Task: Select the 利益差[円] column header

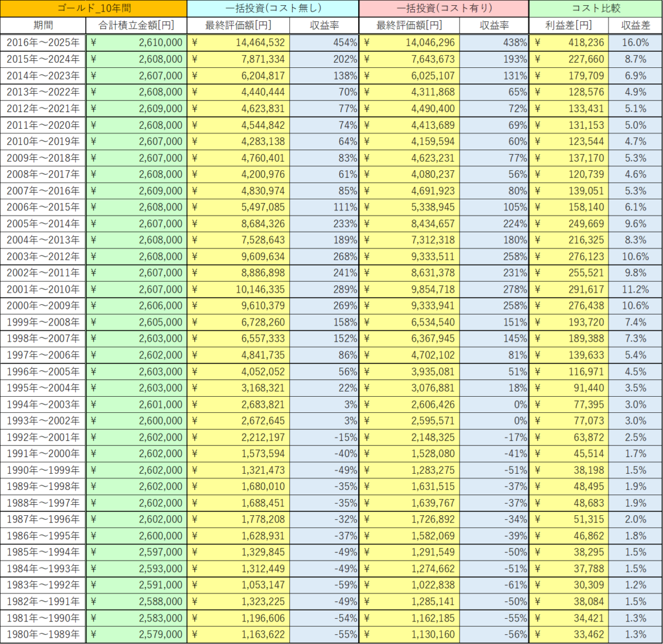Action: (568, 25)
